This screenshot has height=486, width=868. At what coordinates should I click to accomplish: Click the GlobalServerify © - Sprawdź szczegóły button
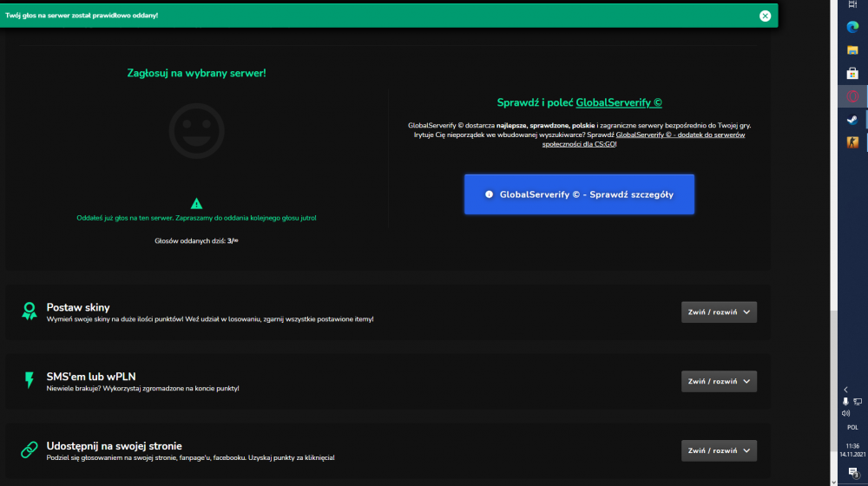tap(579, 194)
